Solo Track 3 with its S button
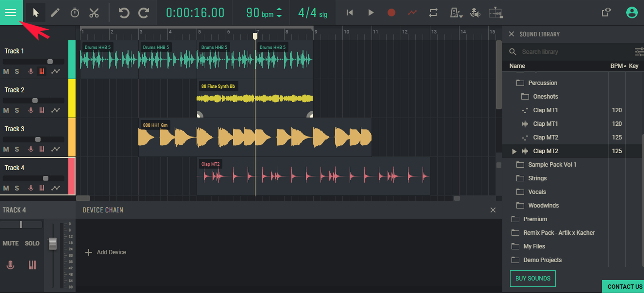644x293 pixels. pyautogui.click(x=17, y=149)
